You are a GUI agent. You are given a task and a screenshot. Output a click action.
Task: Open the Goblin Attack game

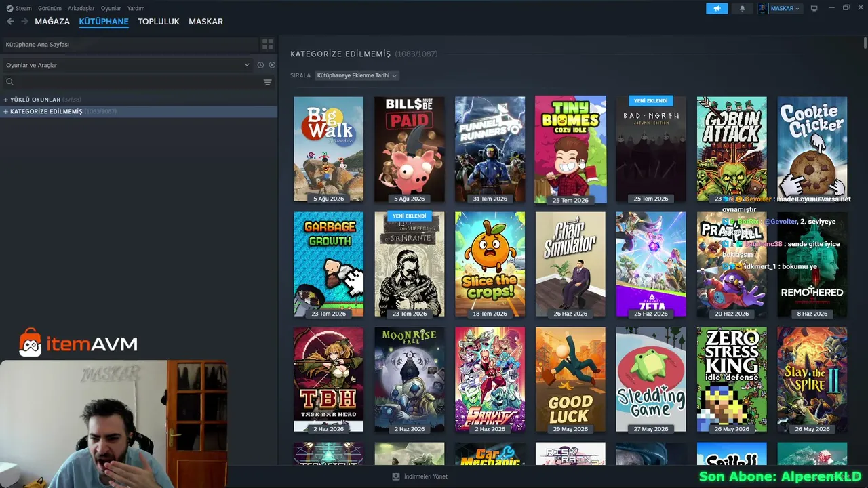(732, 149)
